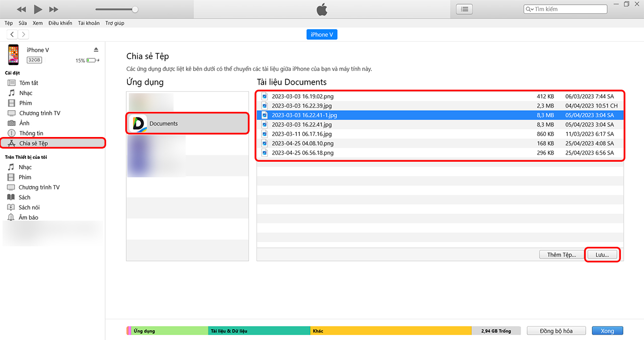Open the list view button in top bar
This screenshot has width=644, height=340.
pyautogui.click(x=464, y=9)
